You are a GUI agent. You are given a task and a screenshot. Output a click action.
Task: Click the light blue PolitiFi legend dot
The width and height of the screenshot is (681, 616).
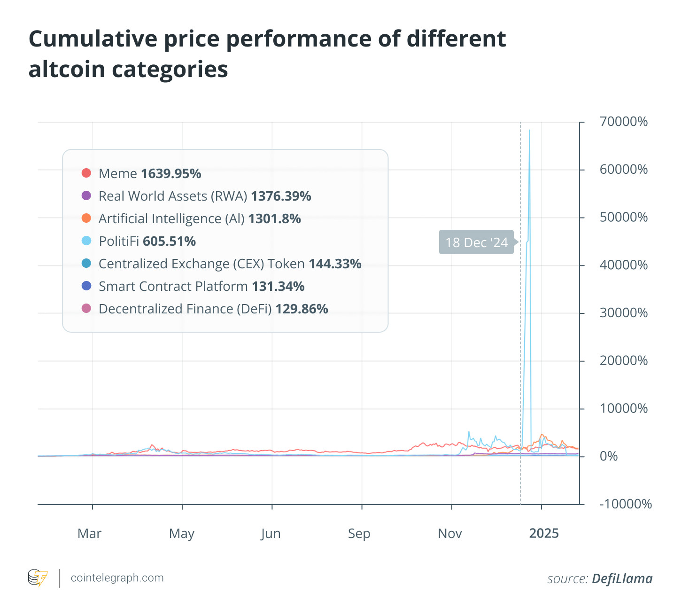coord(86,241)
